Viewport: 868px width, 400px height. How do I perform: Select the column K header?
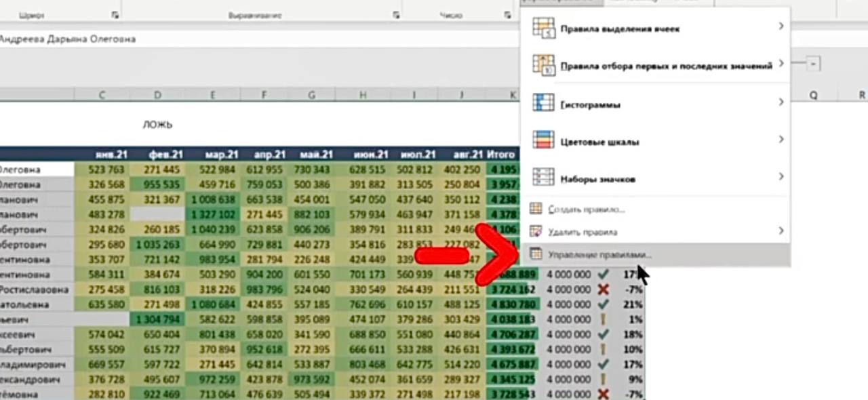[512, 95]
